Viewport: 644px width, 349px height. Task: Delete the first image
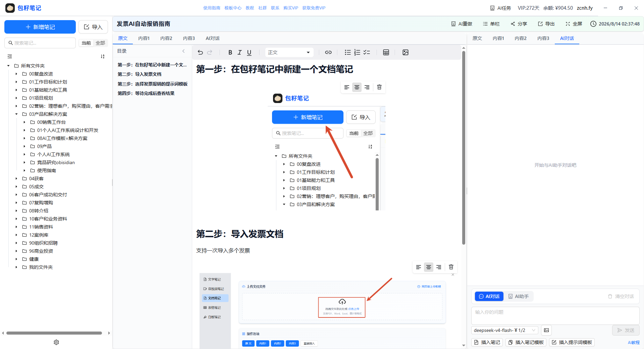(x=379, y=87)
